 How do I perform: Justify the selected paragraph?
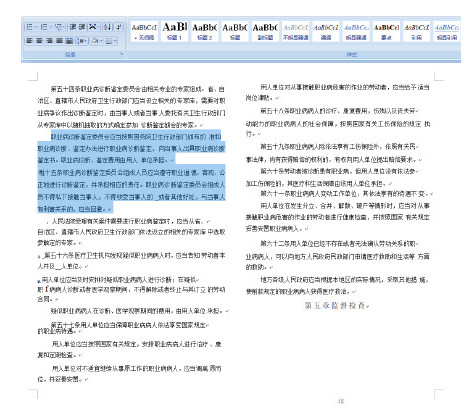click(x=59, y=41)
